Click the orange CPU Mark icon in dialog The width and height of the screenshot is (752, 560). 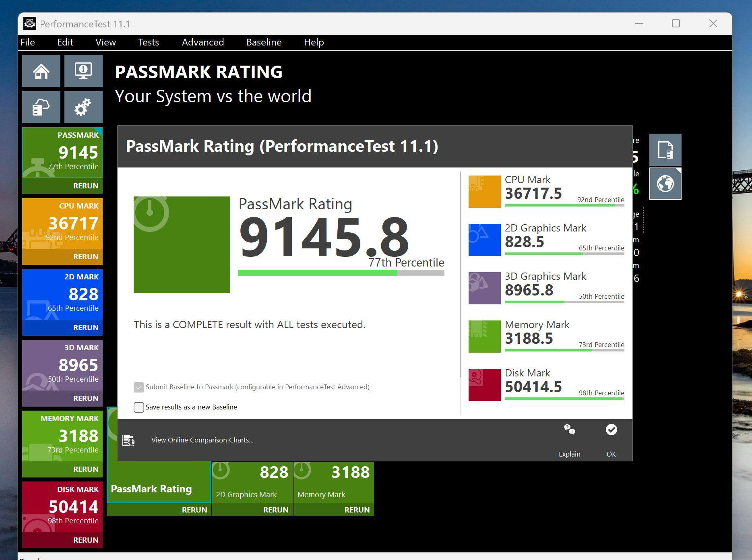pos(485,192)
